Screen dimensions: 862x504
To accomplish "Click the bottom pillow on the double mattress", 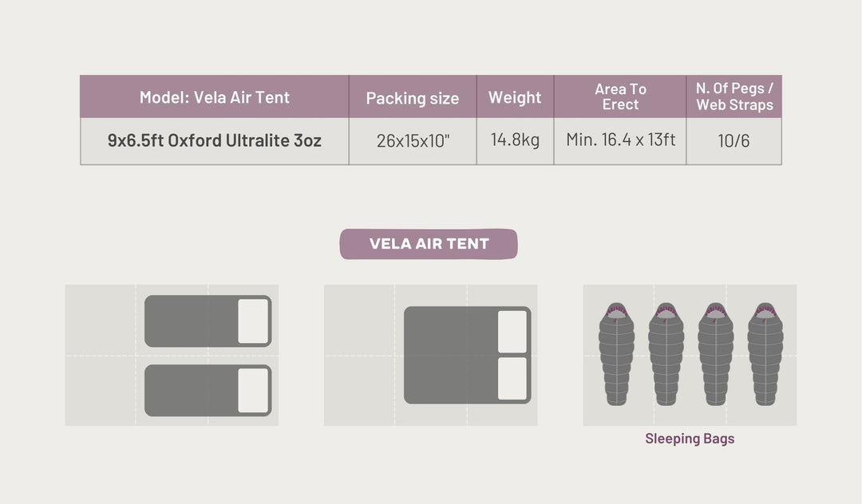I will coord(512,379).
